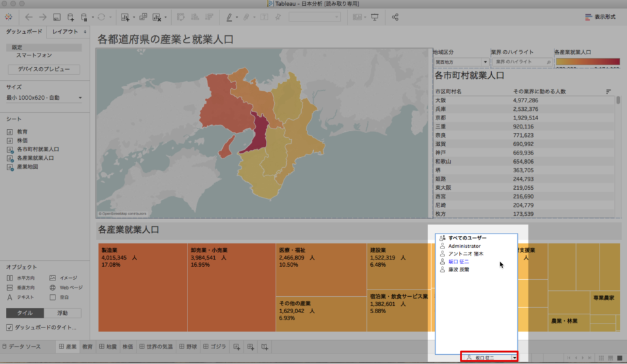Click the new dashboard tab icon at bottom

click(251, 347)
